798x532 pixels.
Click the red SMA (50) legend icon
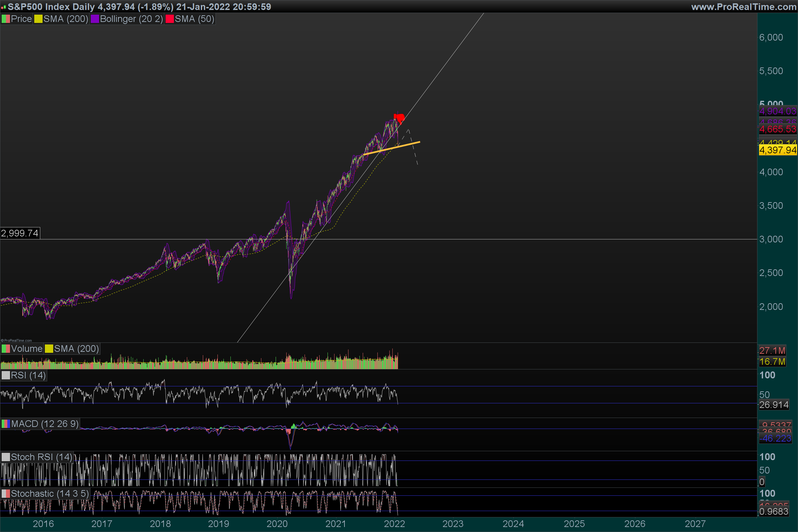coord(170,19)
